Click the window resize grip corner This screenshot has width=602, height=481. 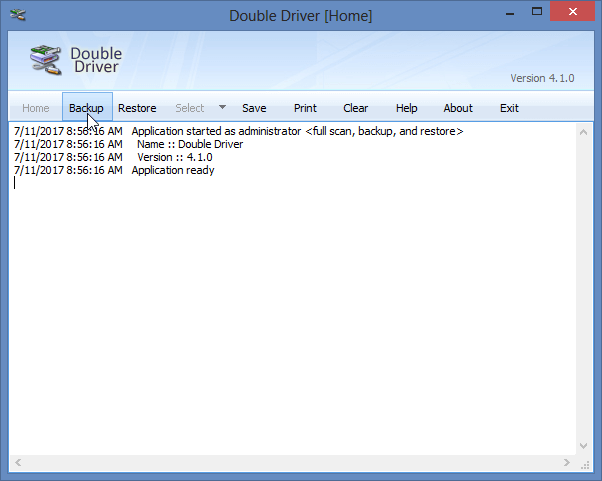585,465
